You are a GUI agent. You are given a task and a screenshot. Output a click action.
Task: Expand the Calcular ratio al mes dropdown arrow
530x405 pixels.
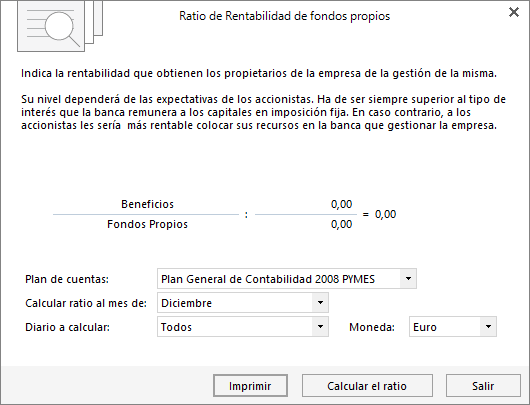pyautogui.click(x=320, y=303)
